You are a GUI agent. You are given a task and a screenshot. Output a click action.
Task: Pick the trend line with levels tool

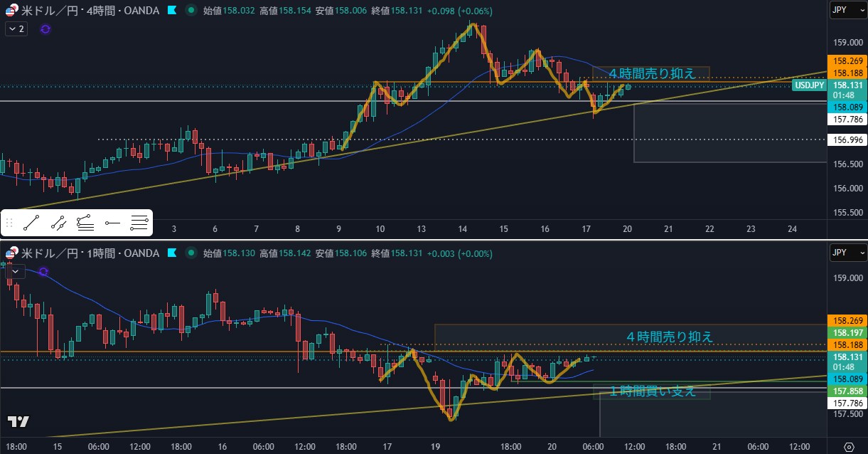[x=58, y=223]
